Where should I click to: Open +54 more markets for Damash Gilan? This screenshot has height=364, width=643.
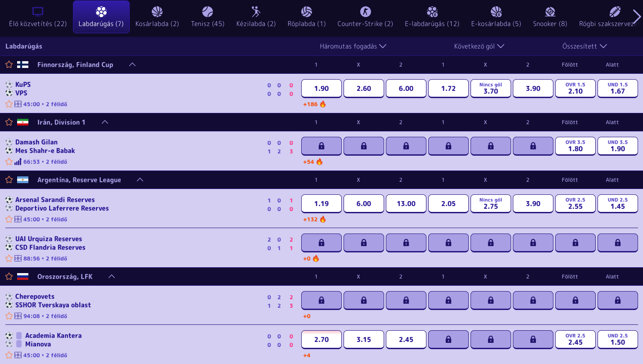[x=313, y=162]
